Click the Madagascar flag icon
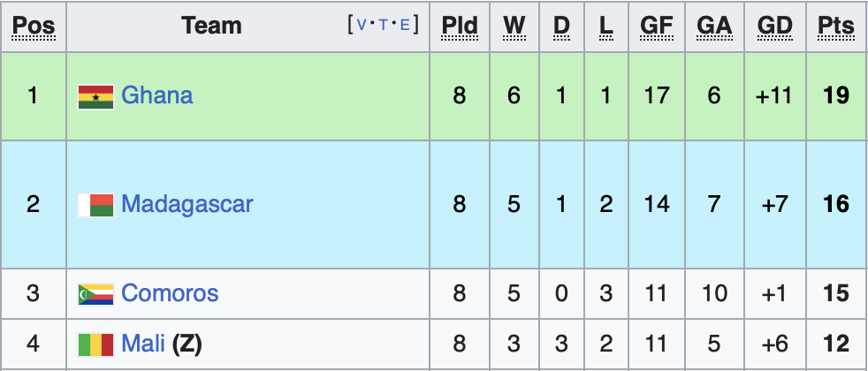This screenshot has height=371, width=868. coord(95,205)
